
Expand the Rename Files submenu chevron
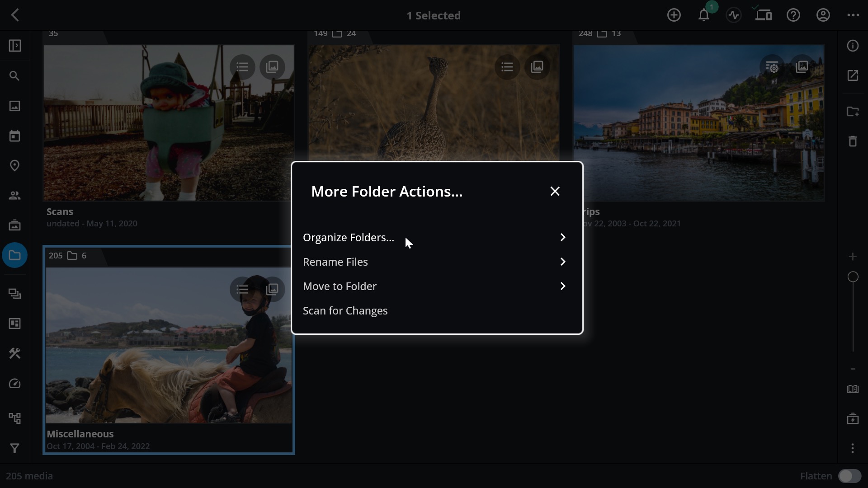563,262
